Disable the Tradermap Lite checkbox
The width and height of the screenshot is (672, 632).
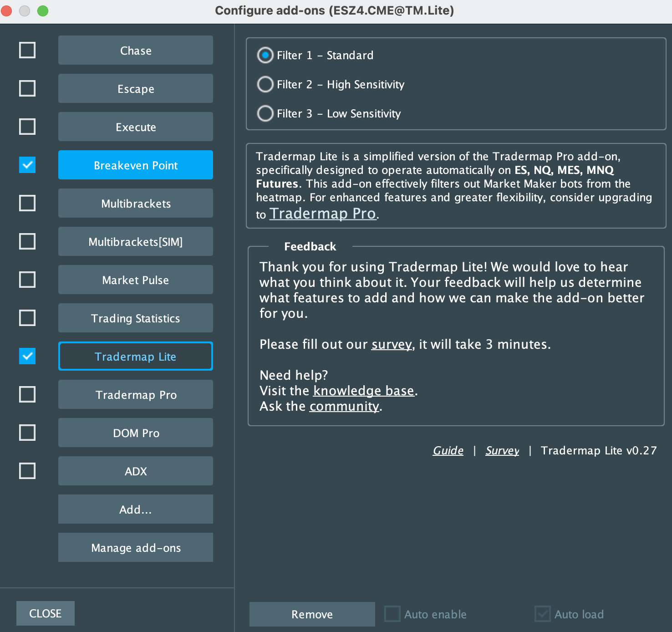coord(27,356)
